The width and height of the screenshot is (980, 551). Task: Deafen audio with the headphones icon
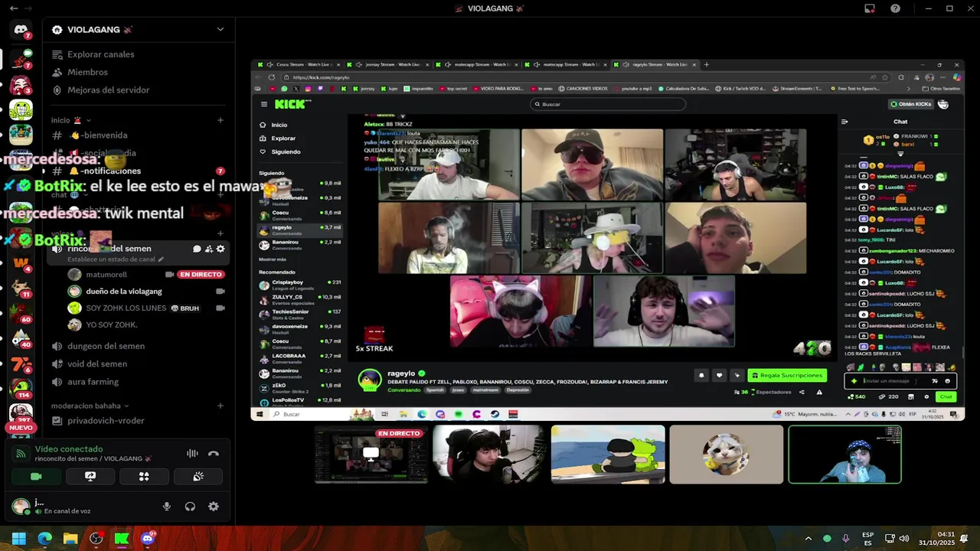pos(190,507)
